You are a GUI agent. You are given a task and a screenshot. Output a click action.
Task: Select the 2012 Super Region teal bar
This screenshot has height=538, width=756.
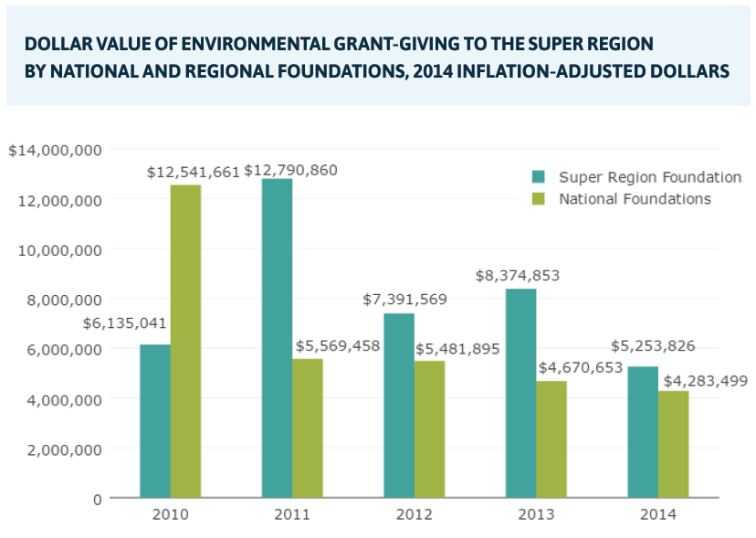click(399, 406)
